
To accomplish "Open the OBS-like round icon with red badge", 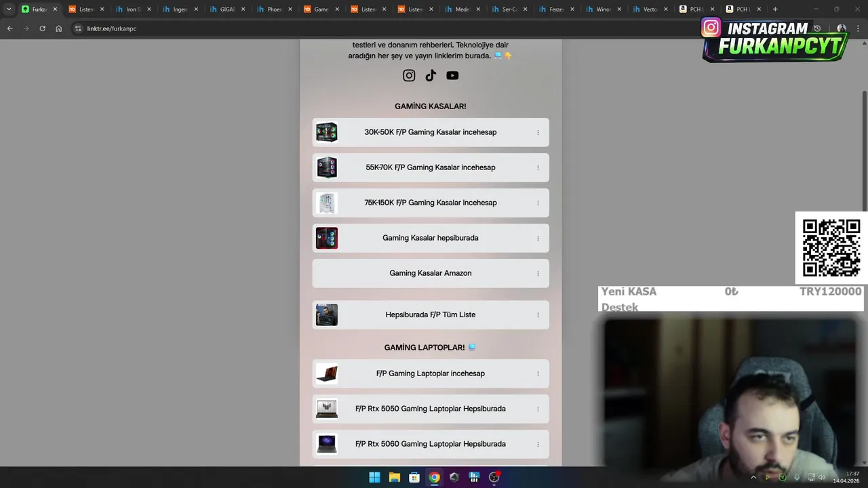I will pos(494,477).
